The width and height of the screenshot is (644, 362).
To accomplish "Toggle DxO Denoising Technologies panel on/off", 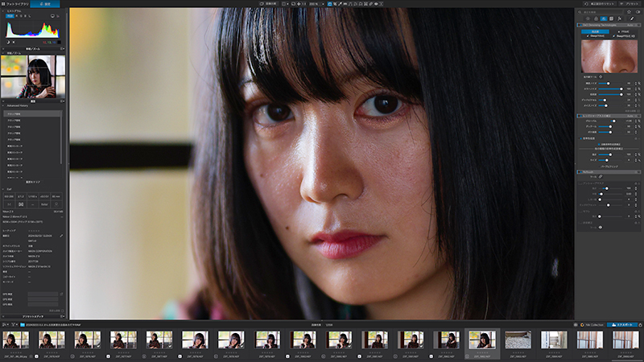I will (580, 25).
